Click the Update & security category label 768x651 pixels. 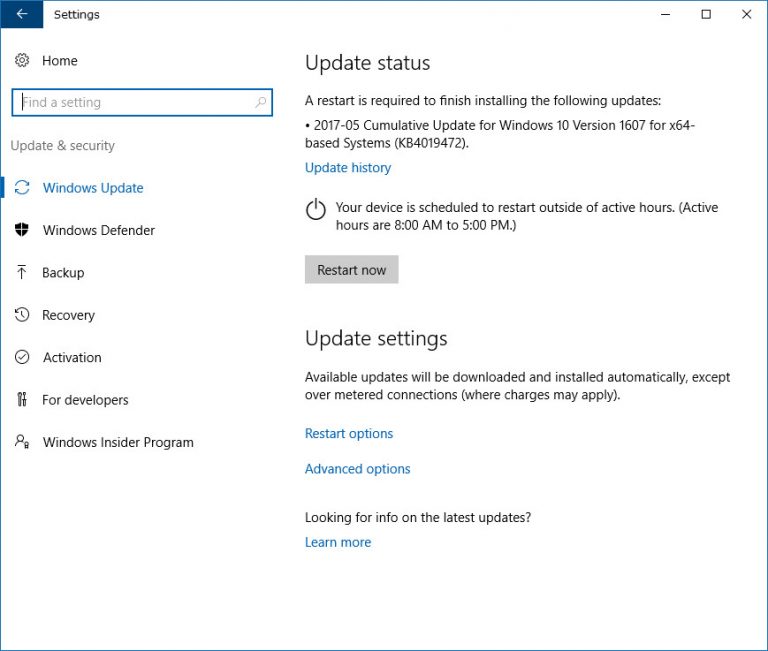point(63,145)
